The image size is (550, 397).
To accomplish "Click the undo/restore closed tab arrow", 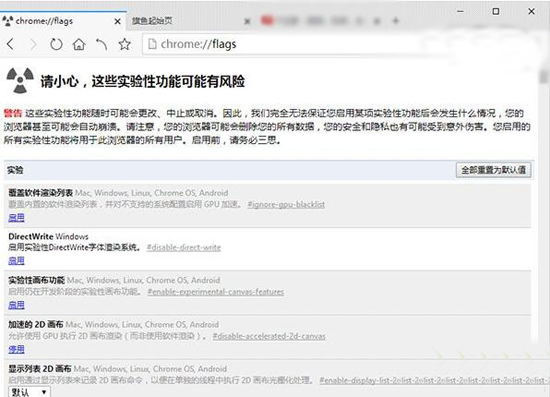I will coord(102,44).
